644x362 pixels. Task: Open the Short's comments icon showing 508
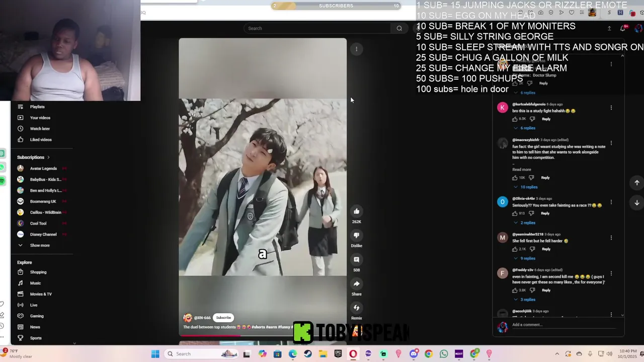[x=356, y=259]
